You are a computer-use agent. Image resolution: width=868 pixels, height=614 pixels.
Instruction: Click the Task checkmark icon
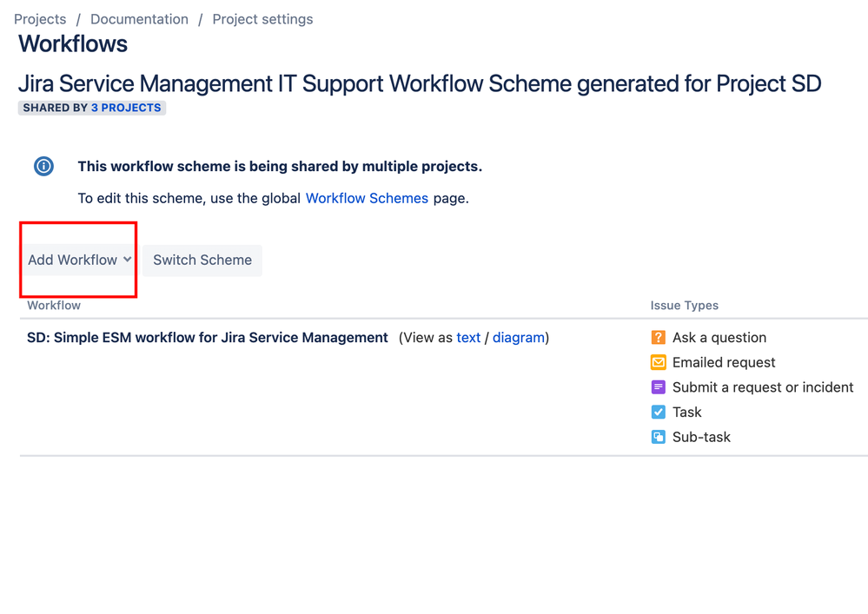point(659,413)
